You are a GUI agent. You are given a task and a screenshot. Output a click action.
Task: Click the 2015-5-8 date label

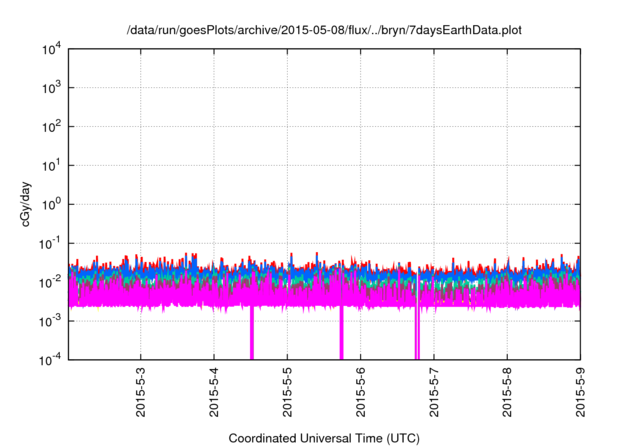click(507, 392)
